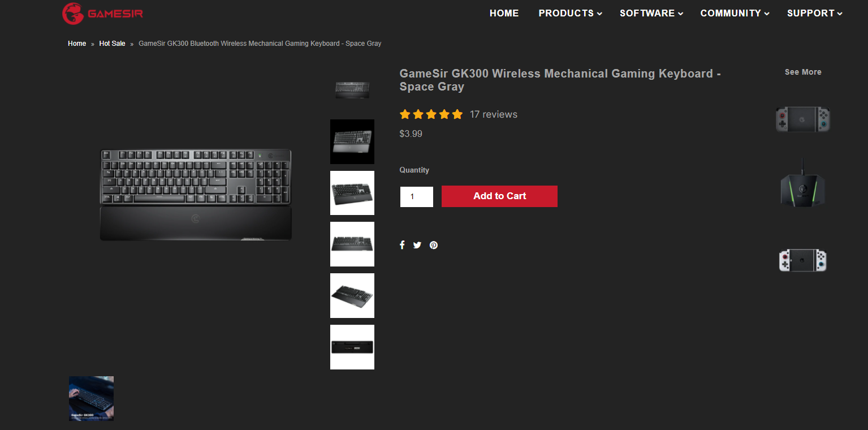The width and height of the screenshot is (868, 430).
Task: Click the Home breadcrumb link
Action: (77, 44)
